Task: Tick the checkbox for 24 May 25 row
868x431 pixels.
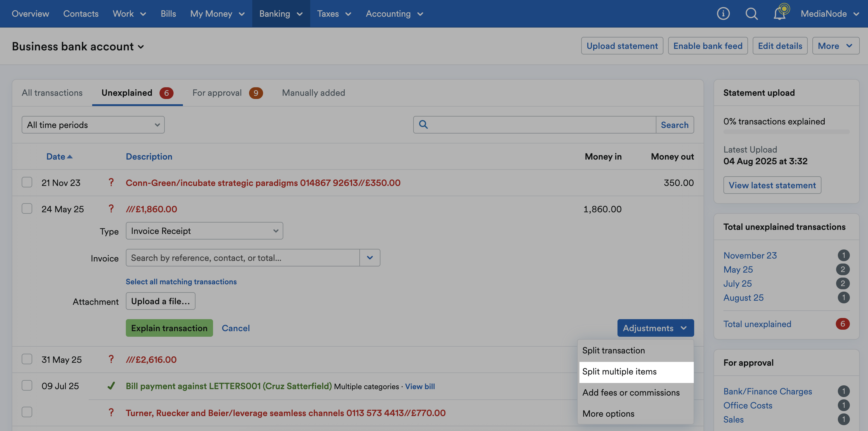Action: coord(27,208)
